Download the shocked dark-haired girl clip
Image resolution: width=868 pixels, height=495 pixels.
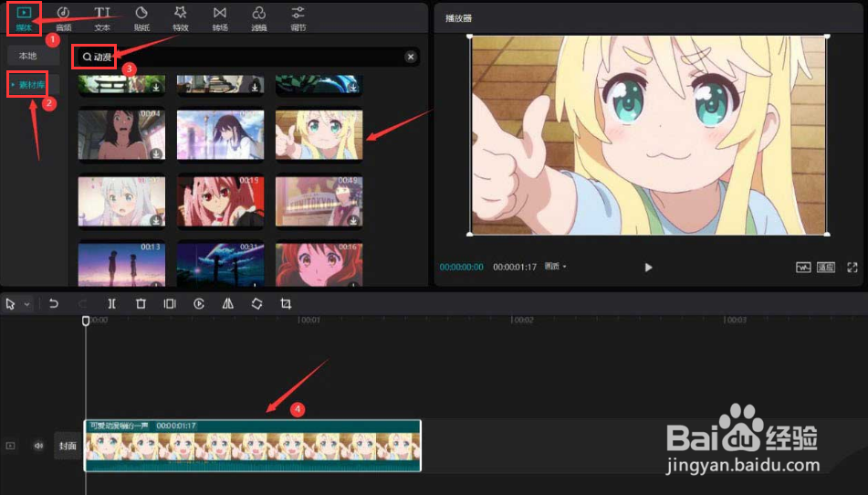156,154
